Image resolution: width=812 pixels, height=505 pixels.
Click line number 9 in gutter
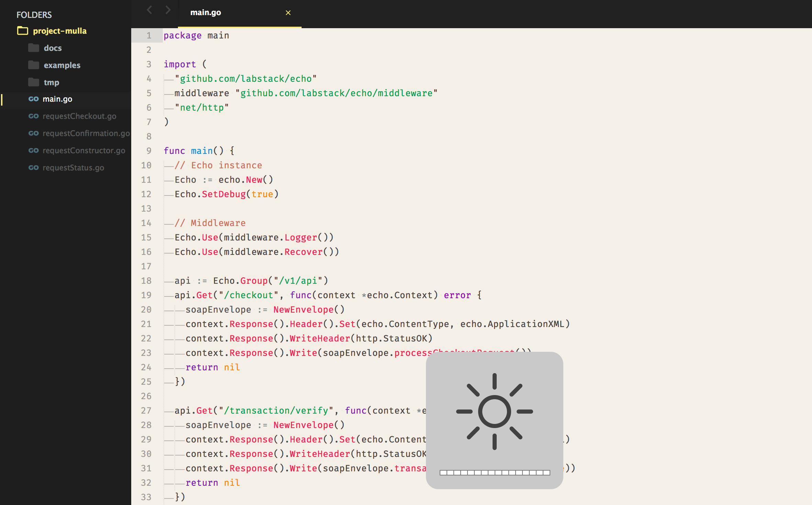(x=149, y=151)
